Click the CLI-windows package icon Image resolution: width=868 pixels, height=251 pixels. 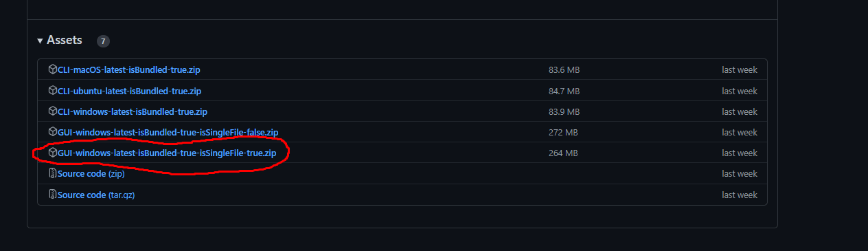click(53, 111)
